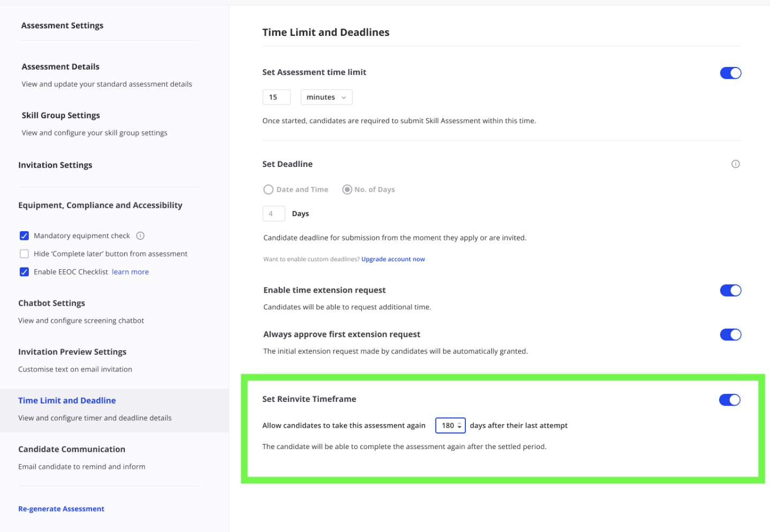Go to Skill Group Settings
Image resolution: width=770 pixels, height=532 pixels.
pos(61,116)
